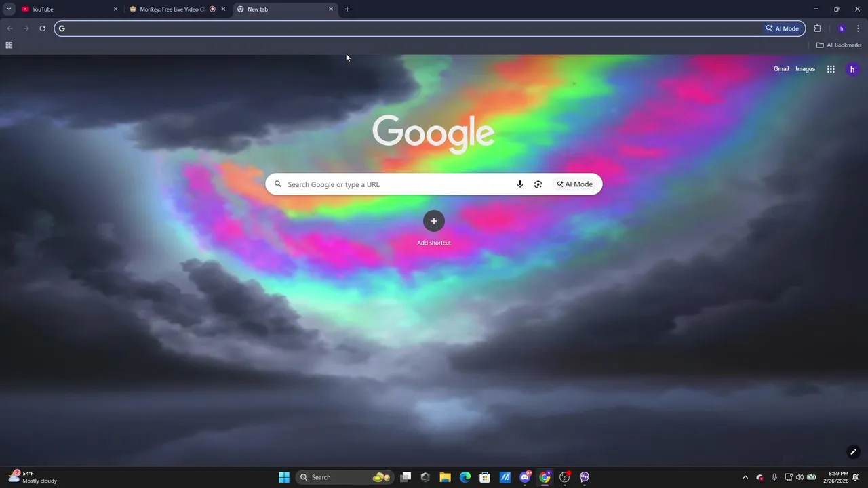Open the Windows Start menu
The height and width of the screenshot is (488, 868).
point(284,477)
